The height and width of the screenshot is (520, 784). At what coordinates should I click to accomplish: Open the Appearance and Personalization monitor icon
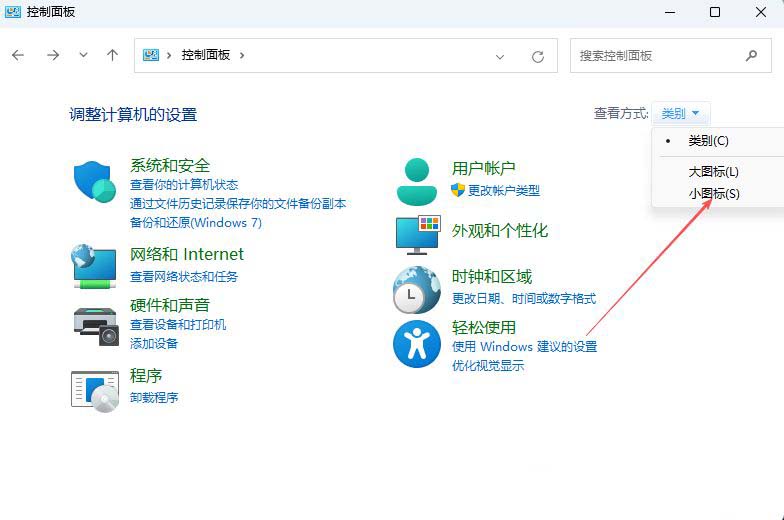418,232
